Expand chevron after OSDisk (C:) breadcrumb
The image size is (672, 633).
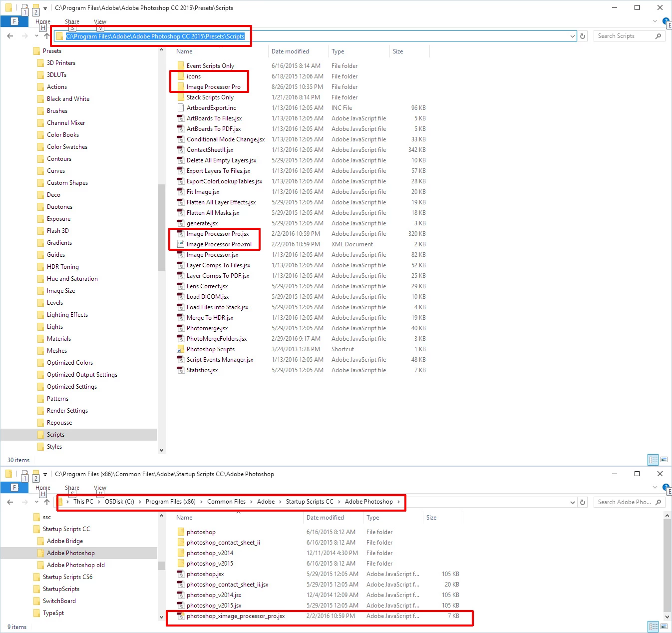[x=140, y=502]
